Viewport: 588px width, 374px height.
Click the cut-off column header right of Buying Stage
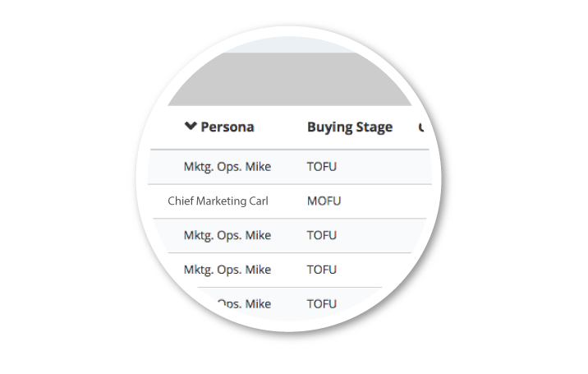pos(422,127)
